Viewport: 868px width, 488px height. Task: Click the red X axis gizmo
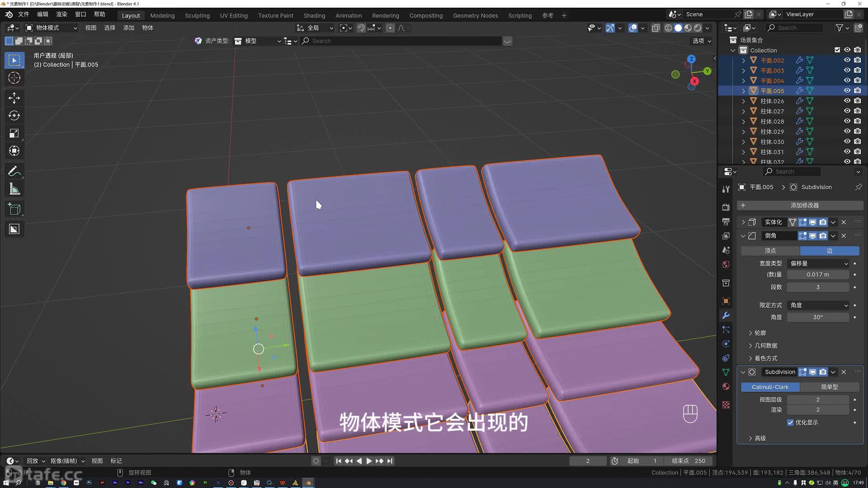tap(694, 81)
